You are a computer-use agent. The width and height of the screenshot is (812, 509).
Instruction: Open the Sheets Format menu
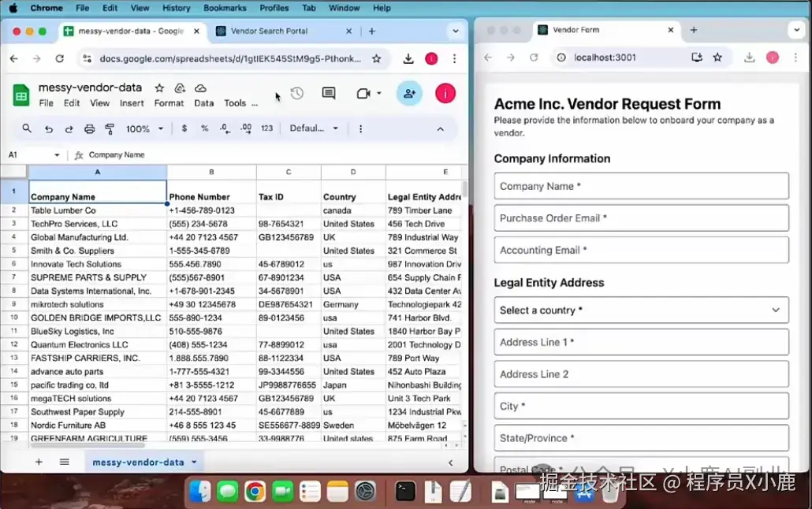point(169,103)
